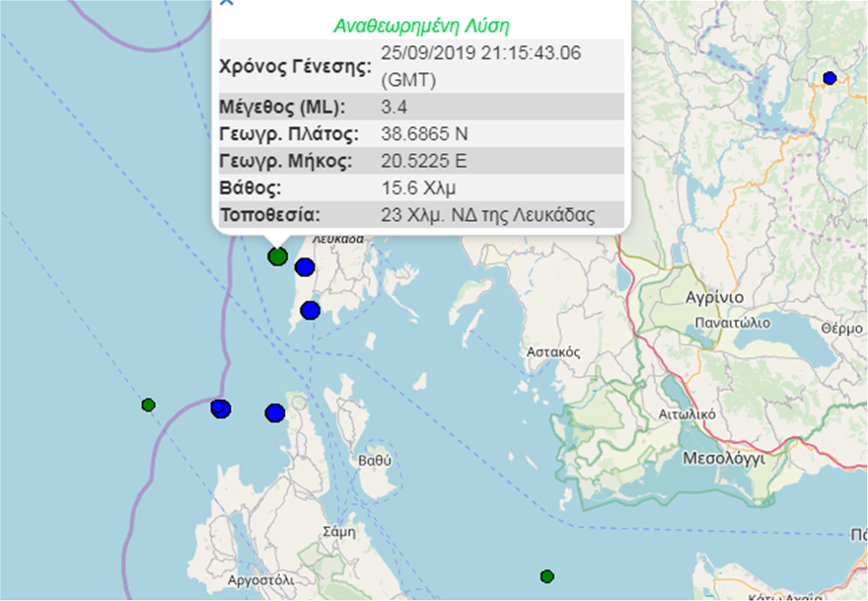Click the large green marker under the popup

278,257
